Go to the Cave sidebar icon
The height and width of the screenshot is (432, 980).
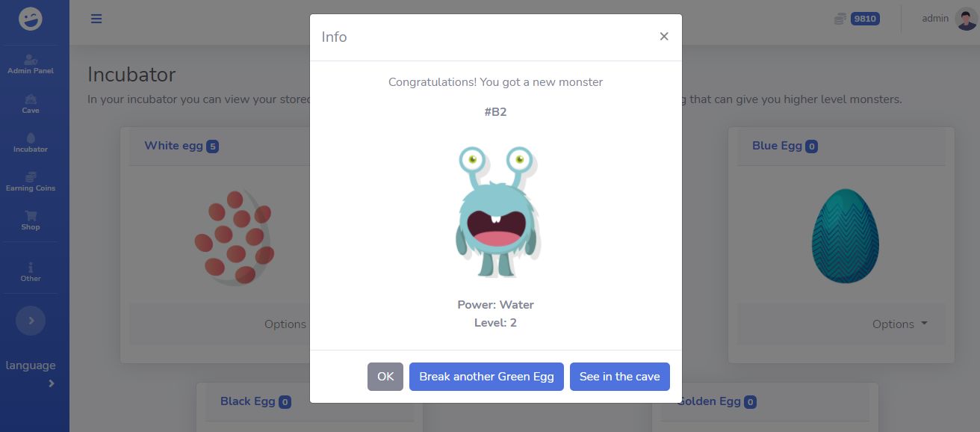click(x=31, y=99)
